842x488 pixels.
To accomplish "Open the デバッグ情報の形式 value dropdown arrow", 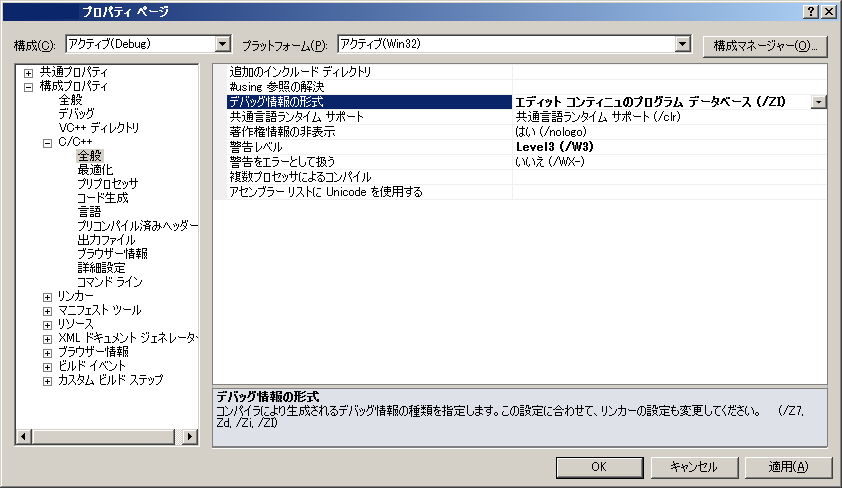I will (818, 102).
